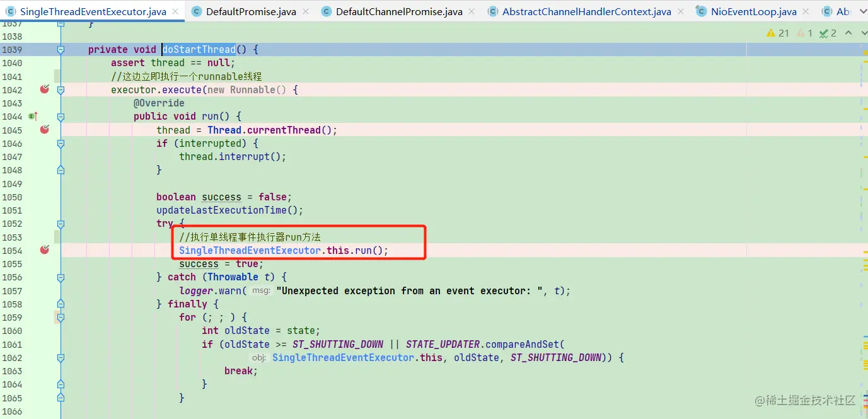Close the NioEventLoop.java tab
The height and width of the screenshot is (419, 868).
[805, 12]
